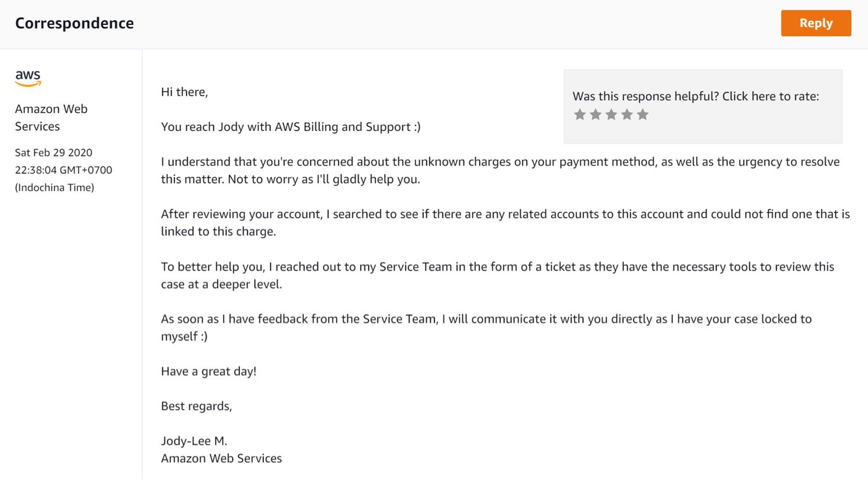This screenshot has height=480, width=868.
Task: Click the orange Reply button
Action: point(816,23)
